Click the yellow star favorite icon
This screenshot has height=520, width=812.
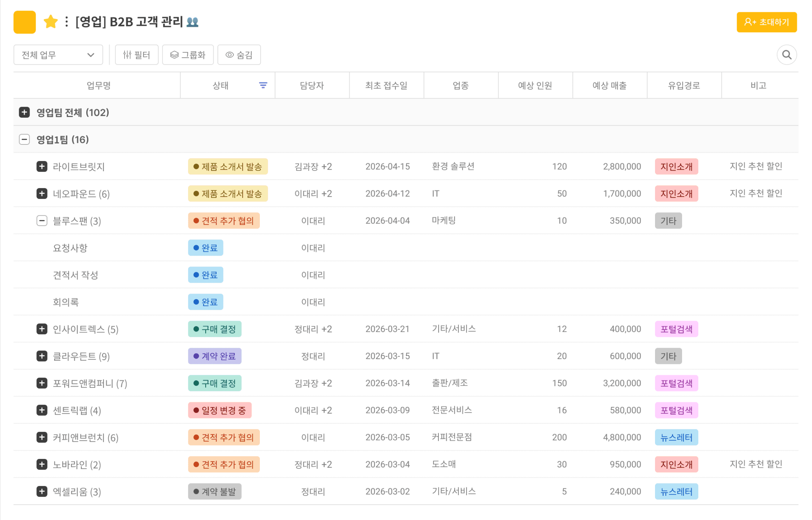pos(51,22)
